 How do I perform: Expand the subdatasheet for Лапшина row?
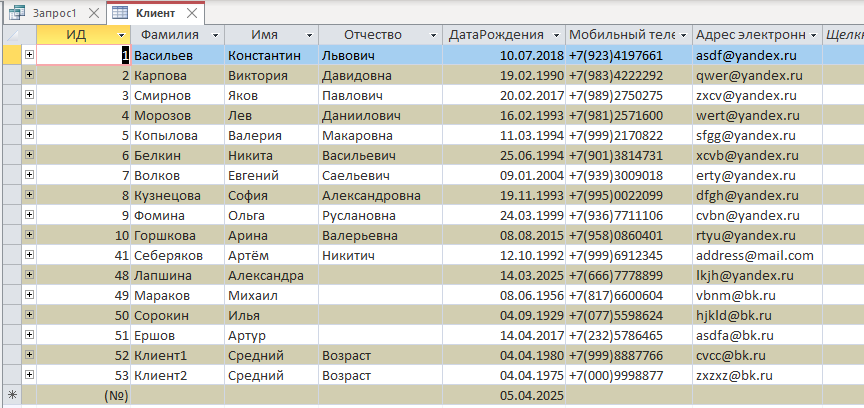29,275
